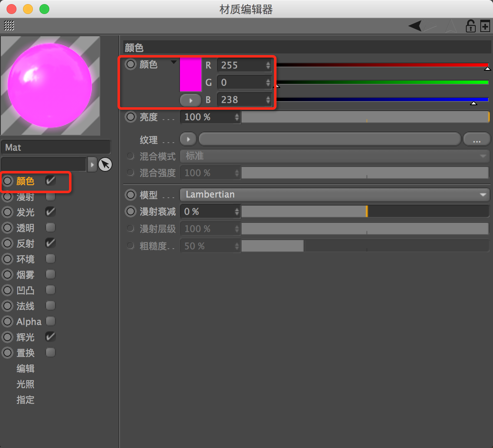Select the Alpha channel label
493x448 pixels.
point(29,322)
